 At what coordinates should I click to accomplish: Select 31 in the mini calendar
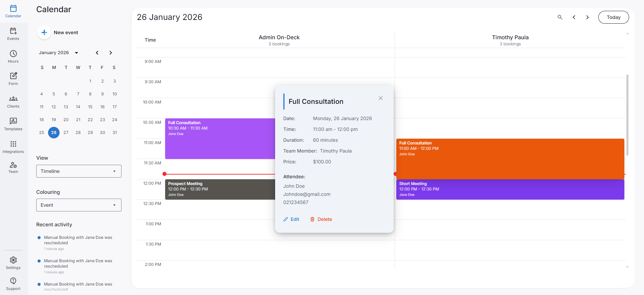coord(115,133)
